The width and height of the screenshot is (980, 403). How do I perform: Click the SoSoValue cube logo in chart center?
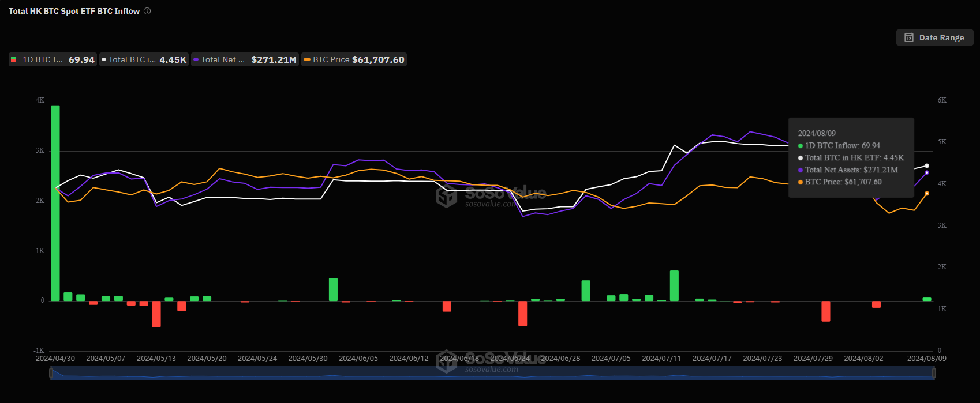[446, 197]
